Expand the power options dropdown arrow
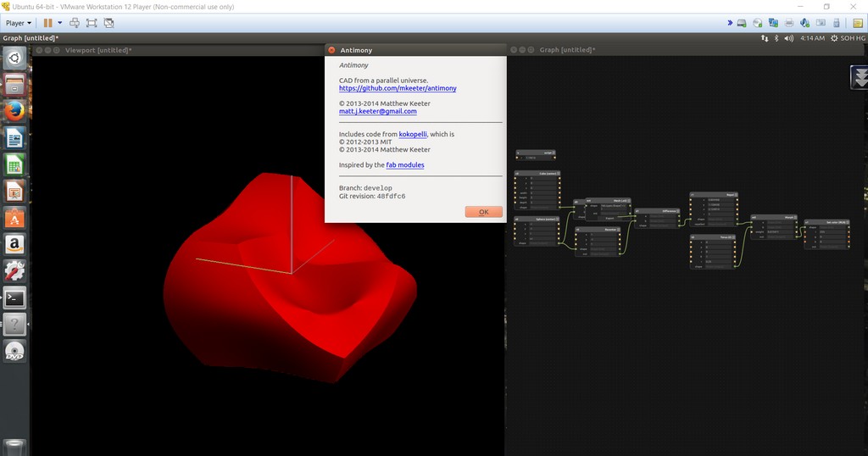Image resolution: width=868 pixels, height=456 pixels. (x=60, y=23)
